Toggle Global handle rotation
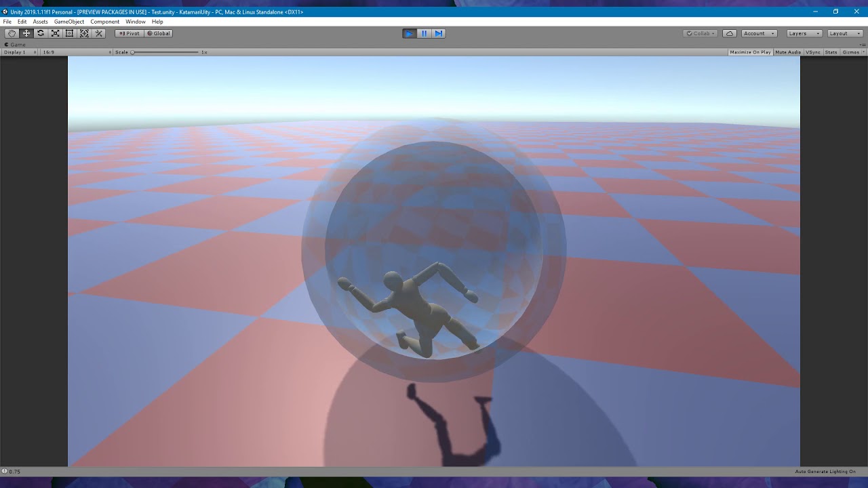Viewport: 868px width, 488px height. point(159,33)
